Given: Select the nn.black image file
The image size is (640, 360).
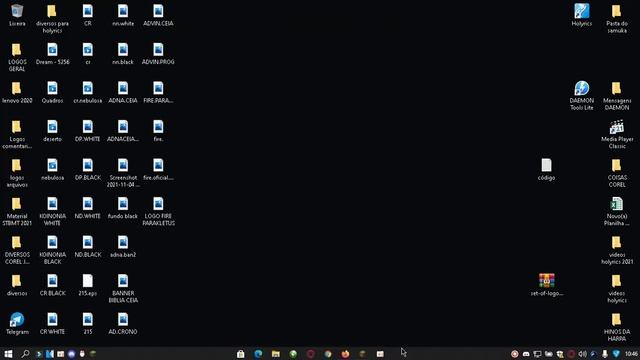Looking at the screenshot, I should click(x=123, y=54).
